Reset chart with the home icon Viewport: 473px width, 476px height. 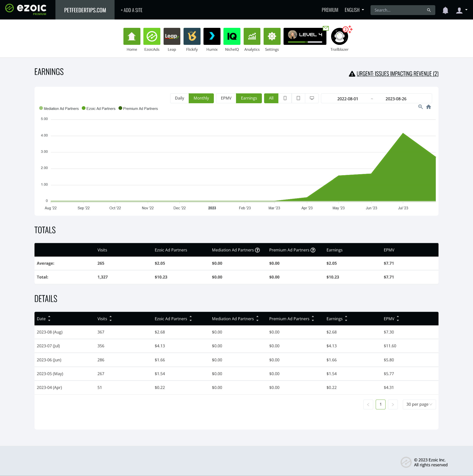(429, 107)
